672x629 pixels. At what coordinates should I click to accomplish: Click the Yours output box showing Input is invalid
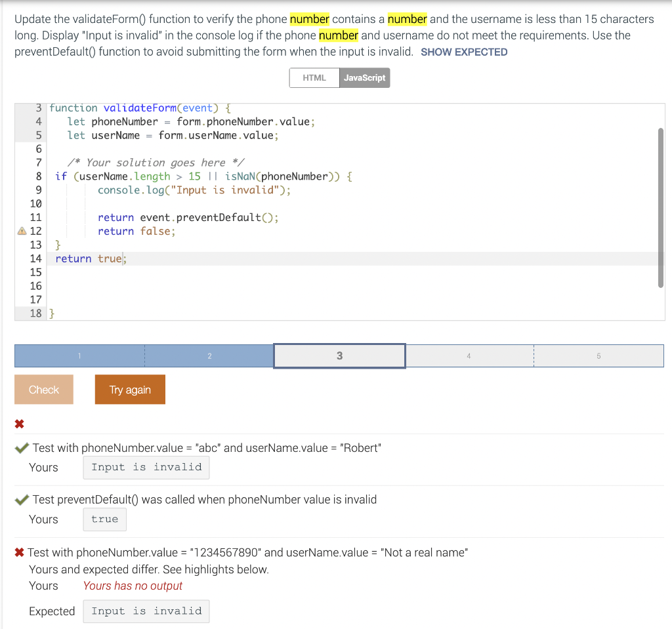coord(146,466)
